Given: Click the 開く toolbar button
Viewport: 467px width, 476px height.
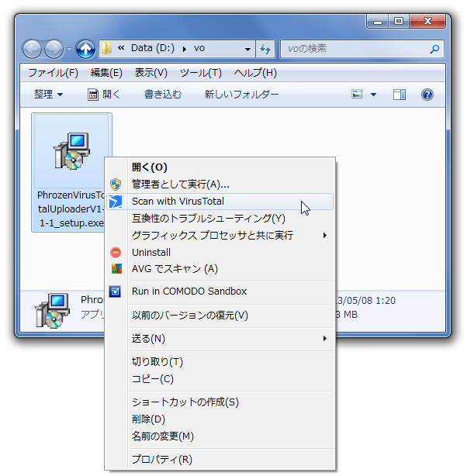Looking at the screenshot, I should (104, 95).
